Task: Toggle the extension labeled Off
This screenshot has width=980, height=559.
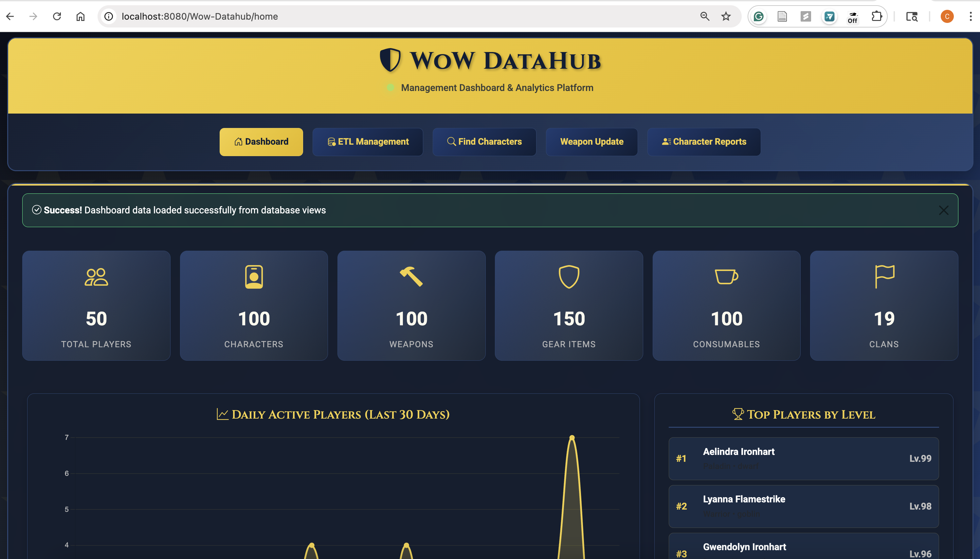Action: click(853, 17)
